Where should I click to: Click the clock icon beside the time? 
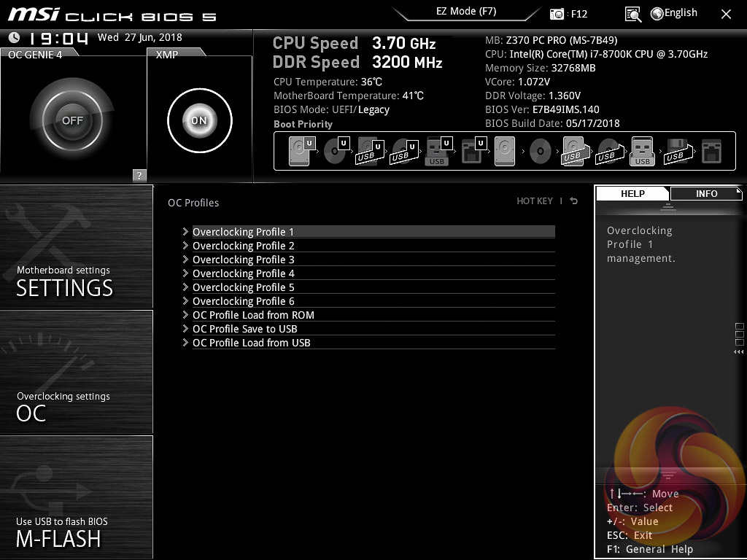click(x=15, y=37)
